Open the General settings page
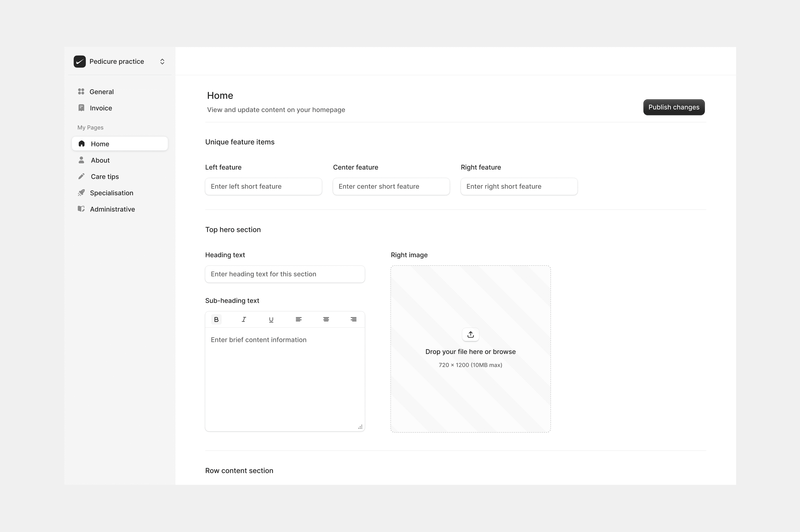 click(101, 92)
